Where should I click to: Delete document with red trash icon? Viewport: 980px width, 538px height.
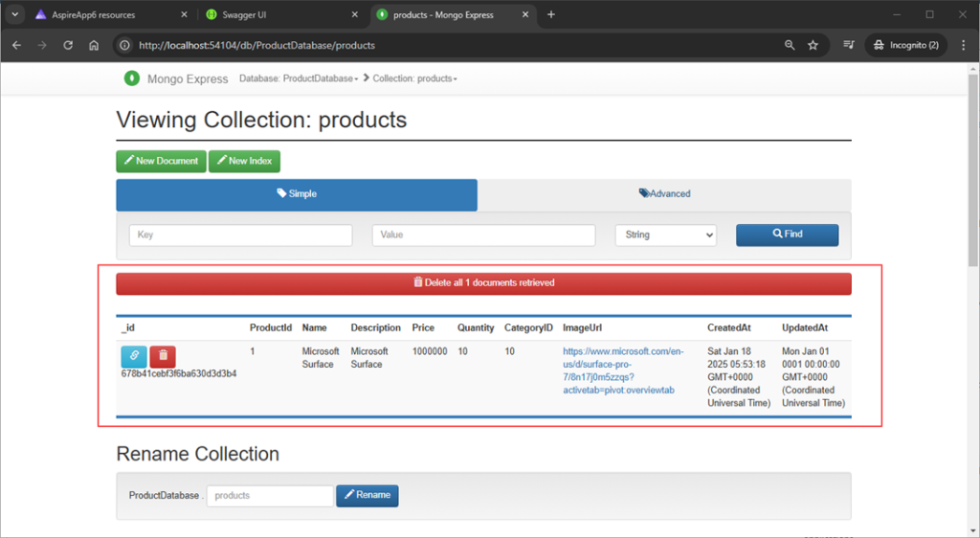point(163,356)
